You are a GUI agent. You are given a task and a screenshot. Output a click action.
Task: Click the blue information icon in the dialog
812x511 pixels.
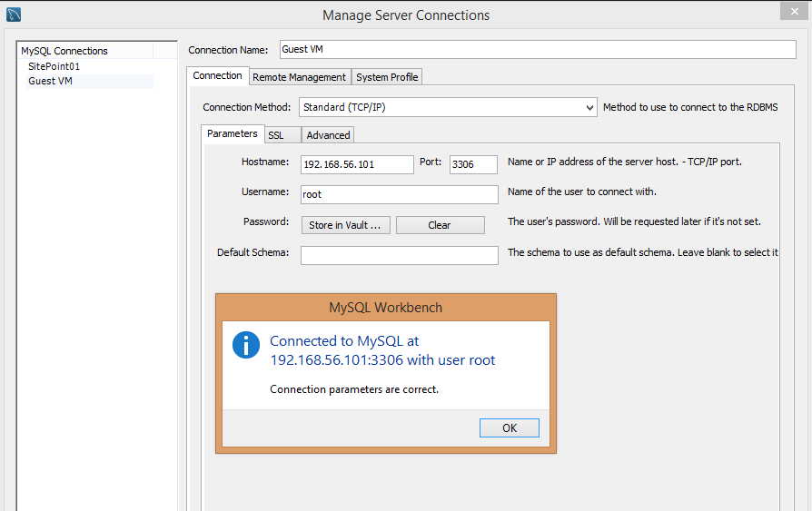246,345
